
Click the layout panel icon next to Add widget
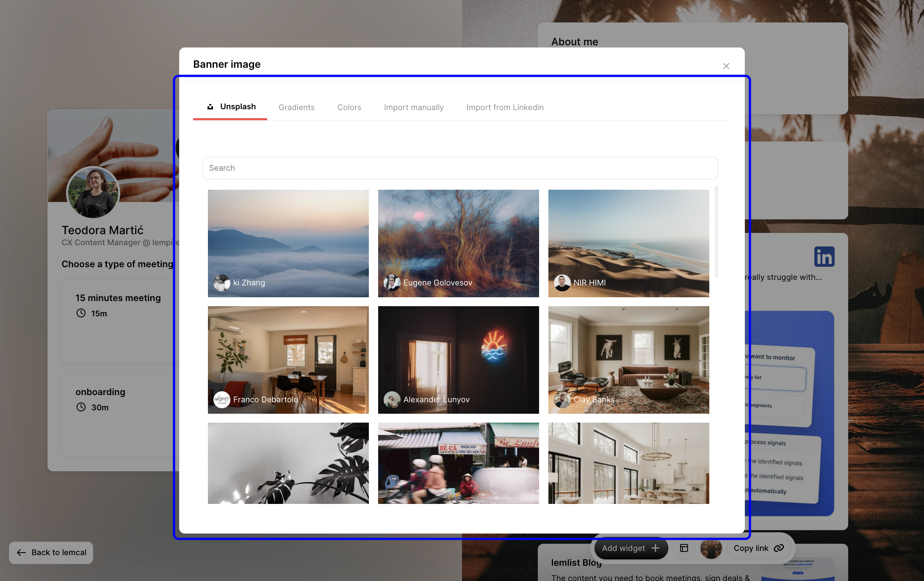click(683, 548)
